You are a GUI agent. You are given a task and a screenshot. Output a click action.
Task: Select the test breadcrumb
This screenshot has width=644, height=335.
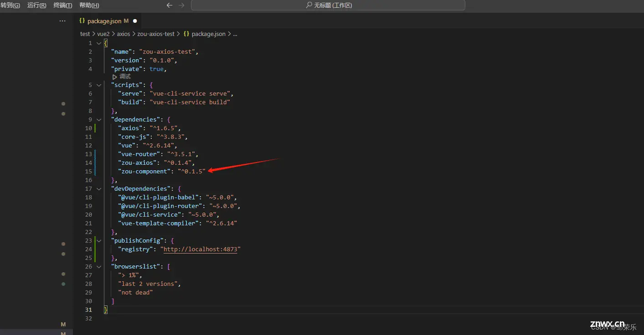point(85,34)
